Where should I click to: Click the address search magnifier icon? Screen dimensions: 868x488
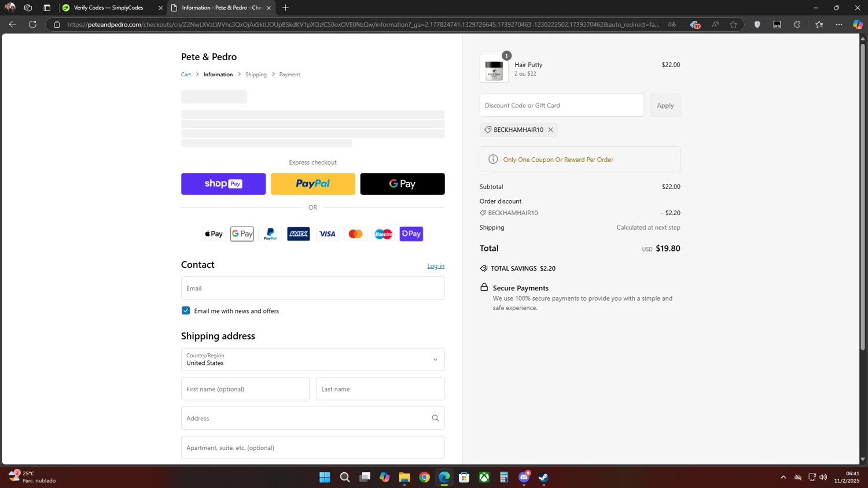[435, 418]
